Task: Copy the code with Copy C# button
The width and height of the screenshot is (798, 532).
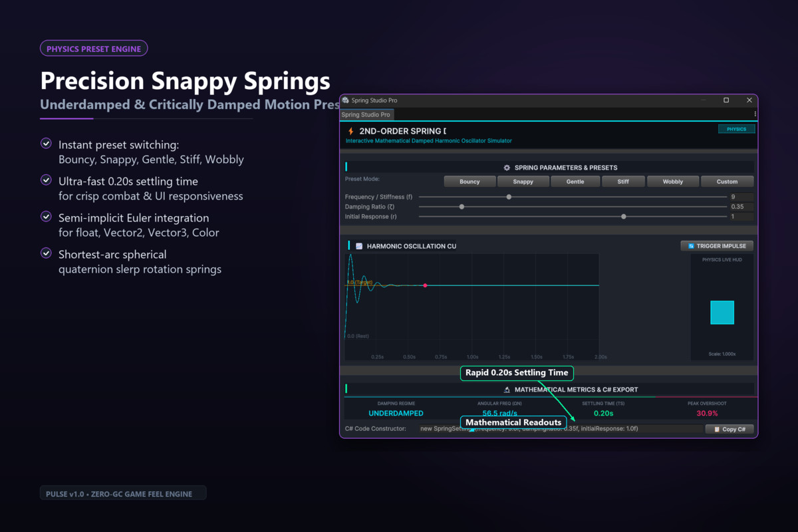Action: pyautogui.click(x=730, y=429)
